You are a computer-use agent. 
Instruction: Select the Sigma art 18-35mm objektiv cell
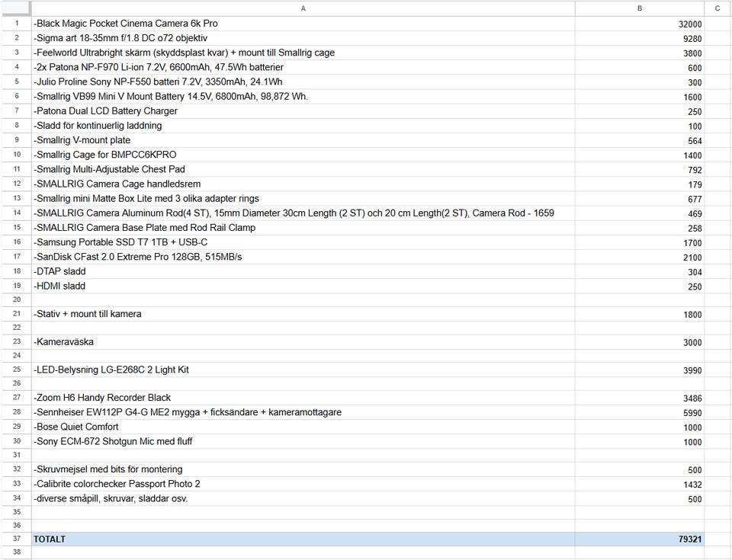(x=303, y=38)
